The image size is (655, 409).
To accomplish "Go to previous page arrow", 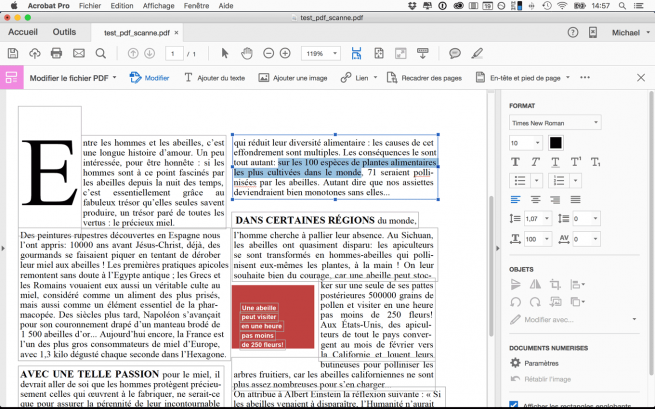I will (x=133, y=53).
